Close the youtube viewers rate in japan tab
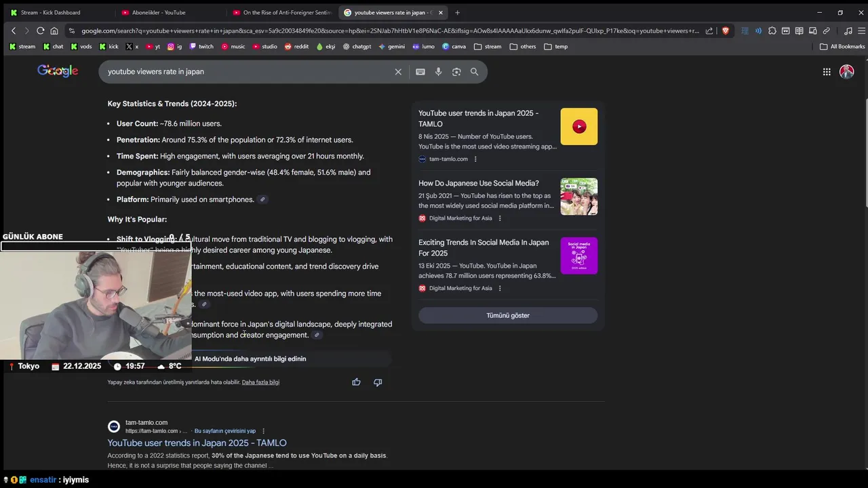Viewport: 868px width, 488px height. 441,12
